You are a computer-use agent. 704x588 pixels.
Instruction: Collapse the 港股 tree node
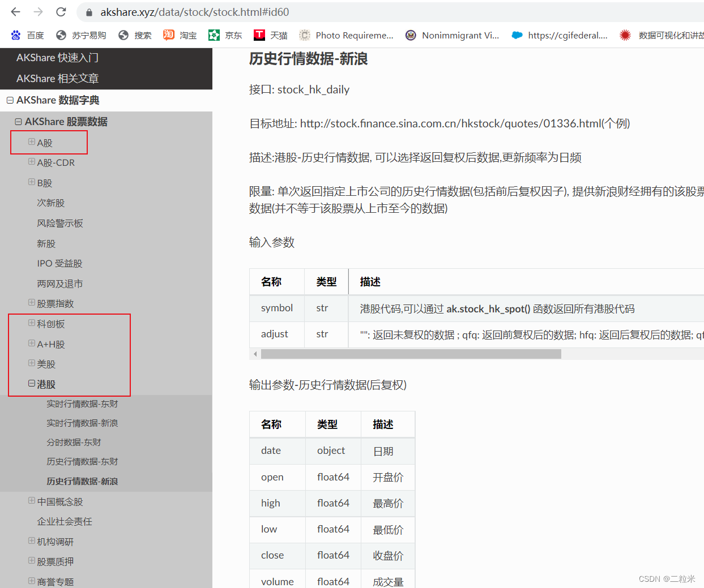click(32, 384)
